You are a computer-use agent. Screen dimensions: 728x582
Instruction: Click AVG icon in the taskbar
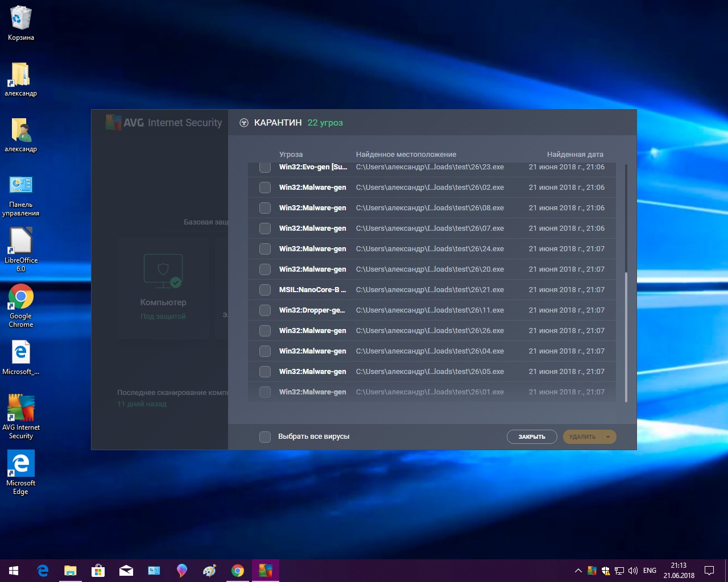coord(265,570)
